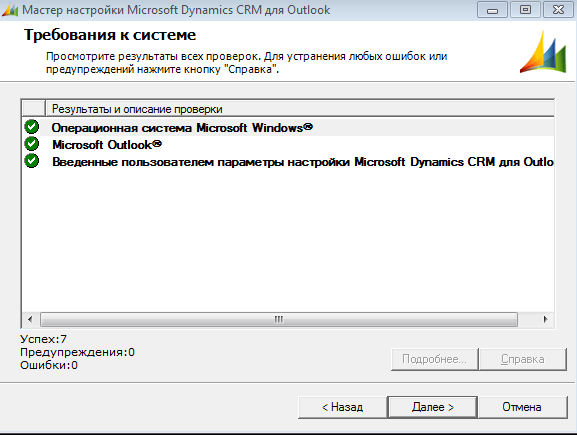Click the title bar application icon
The width and height of the screenshot is (577, 435).
coord(10,10)
